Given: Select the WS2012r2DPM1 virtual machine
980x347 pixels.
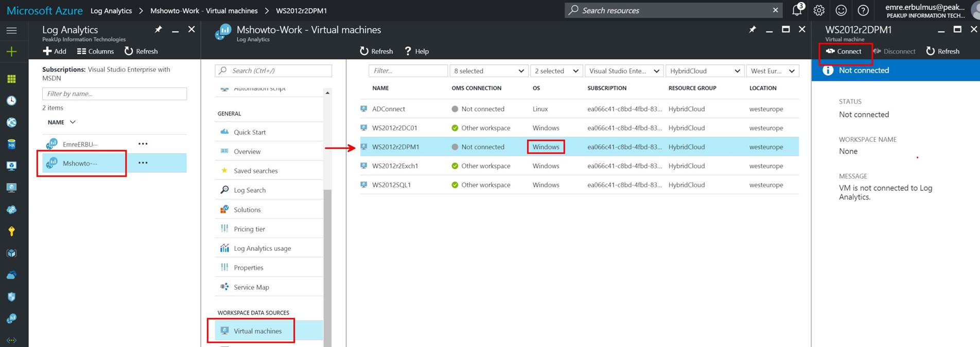Looking at the screenshot, I should [x=579, y=147].
